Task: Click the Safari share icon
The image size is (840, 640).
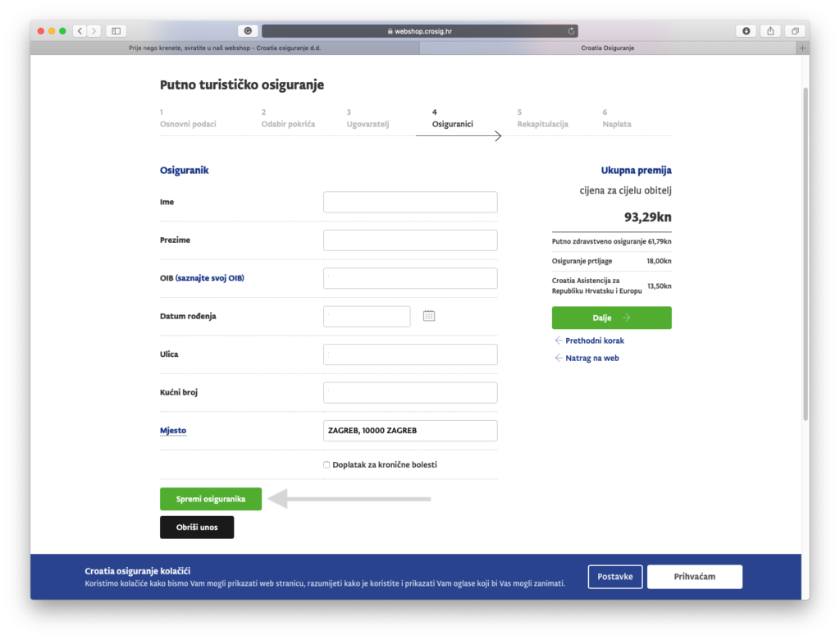Action: point(770,31)
